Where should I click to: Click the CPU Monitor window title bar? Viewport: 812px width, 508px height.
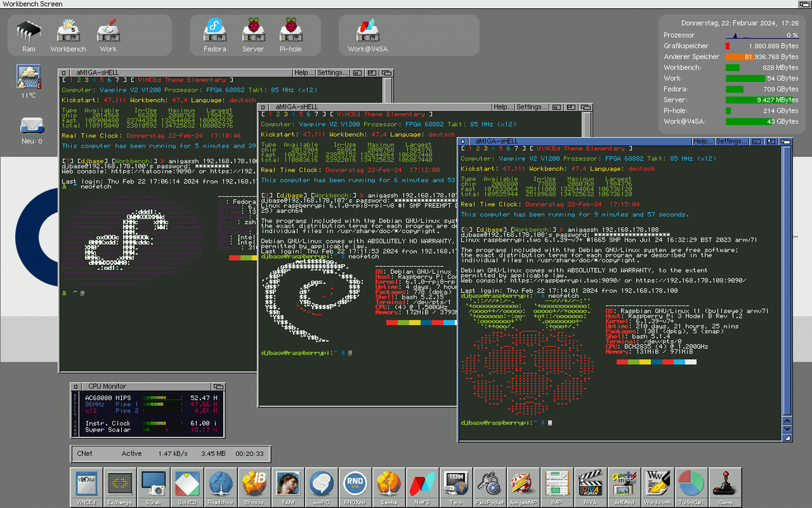(148, 386)
